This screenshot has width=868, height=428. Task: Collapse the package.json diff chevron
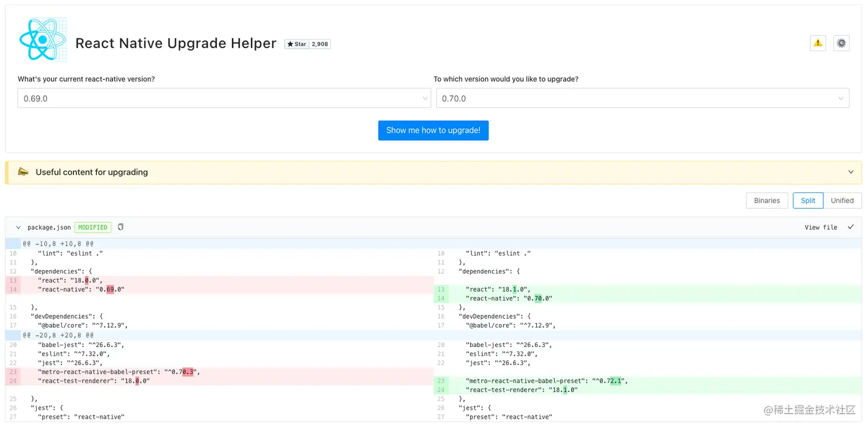pyautogui.click(x=18, y=228)
